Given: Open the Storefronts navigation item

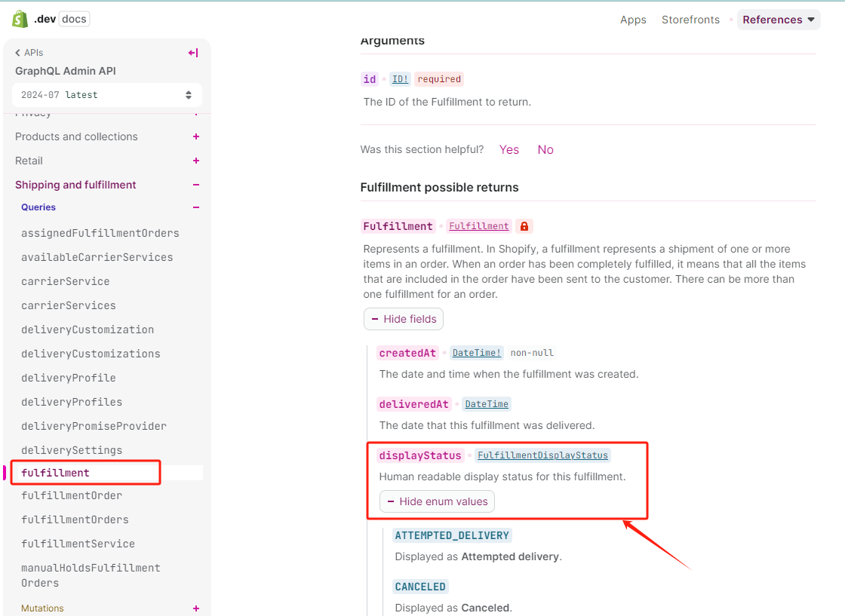Looking at the screenshot, I should [690, 20].
